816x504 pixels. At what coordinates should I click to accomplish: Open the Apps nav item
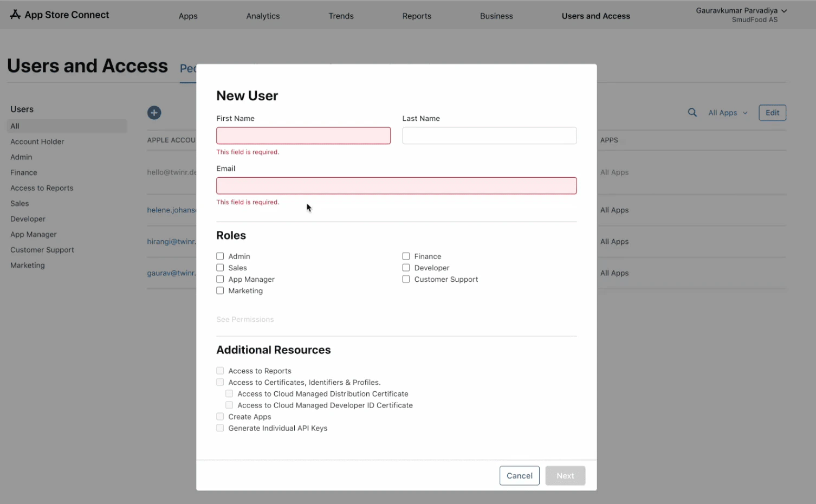(188, 16)
